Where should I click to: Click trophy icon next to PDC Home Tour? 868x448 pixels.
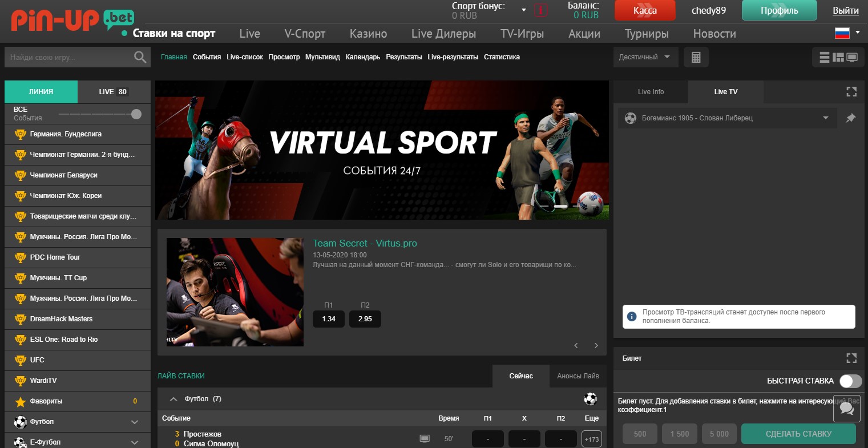tap(21, 258)
